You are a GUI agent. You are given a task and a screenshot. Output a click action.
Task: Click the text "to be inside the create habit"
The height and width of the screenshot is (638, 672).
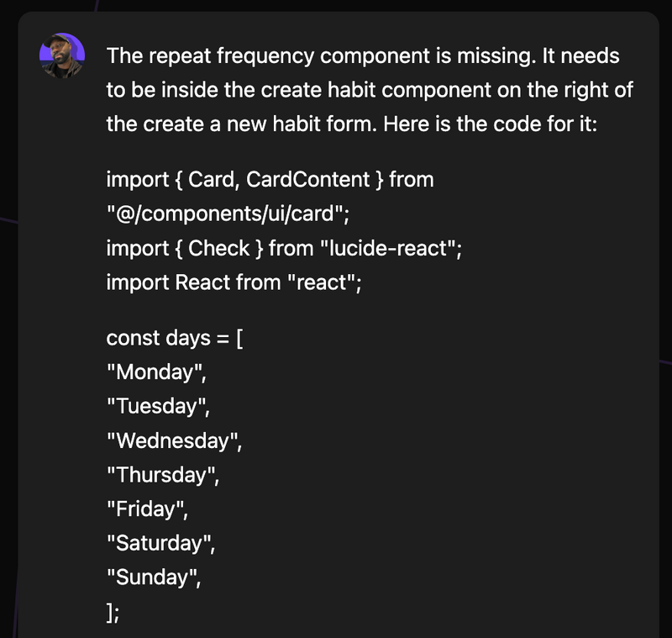[x=241, y=90]
